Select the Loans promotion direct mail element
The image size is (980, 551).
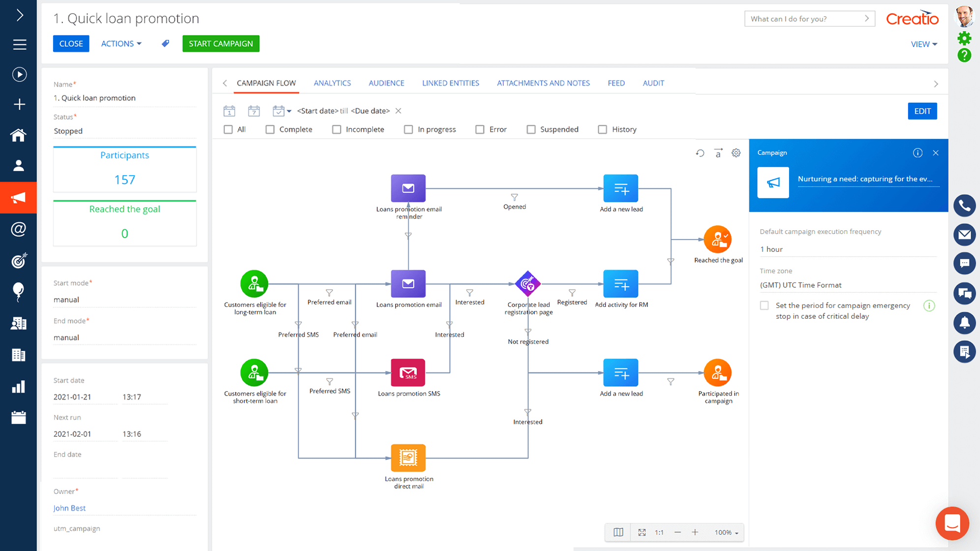[x=408, y=459]
